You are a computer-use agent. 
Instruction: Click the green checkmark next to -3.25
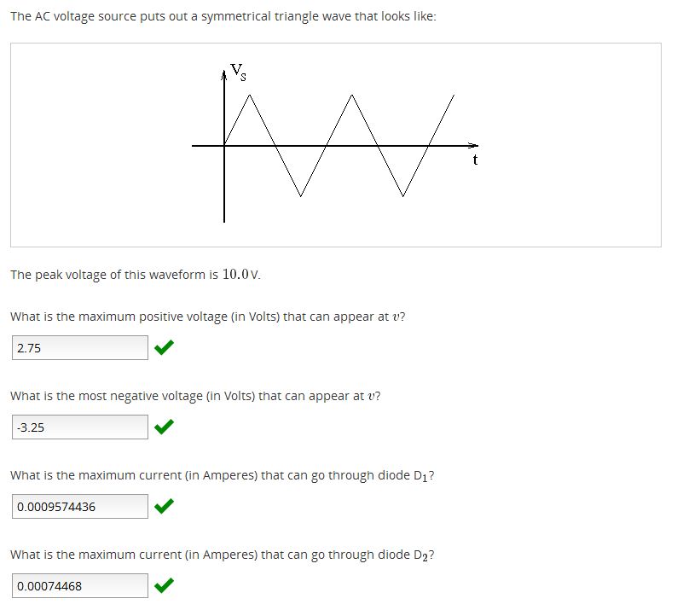pyautogui.click(x=165, y=427)
